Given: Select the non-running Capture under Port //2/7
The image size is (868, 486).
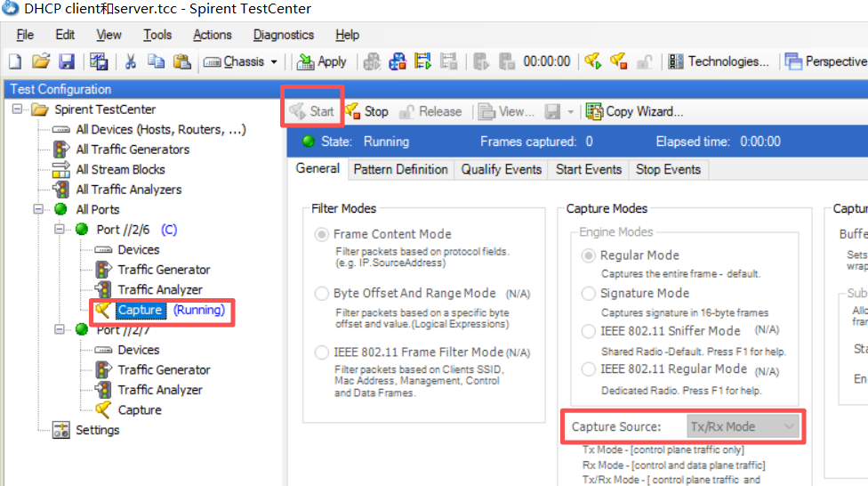Looking at the screenshot, I should (140, 409).
